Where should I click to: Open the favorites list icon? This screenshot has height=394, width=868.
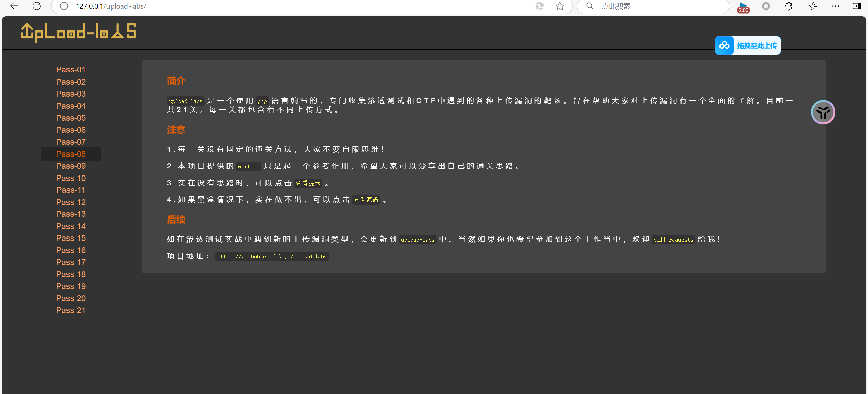click(813, 6)
